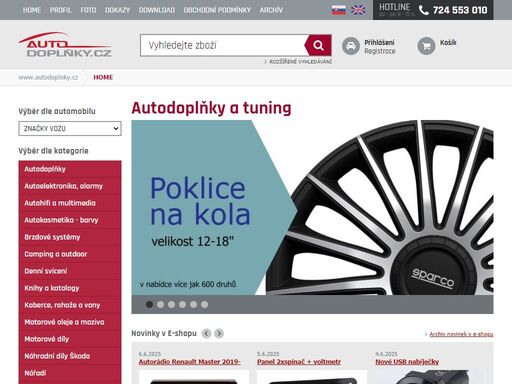Click the www.autodoplnky.cz breadcrumb

coord(48,77)
